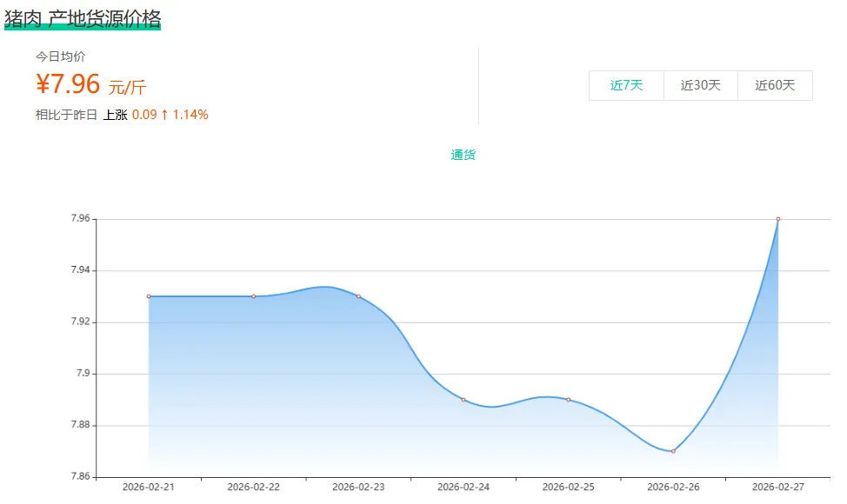This screenshot has height=504, width=847.
Task: Click the 猪肉 产地货源价格 heading
Action: coord(83,18)
